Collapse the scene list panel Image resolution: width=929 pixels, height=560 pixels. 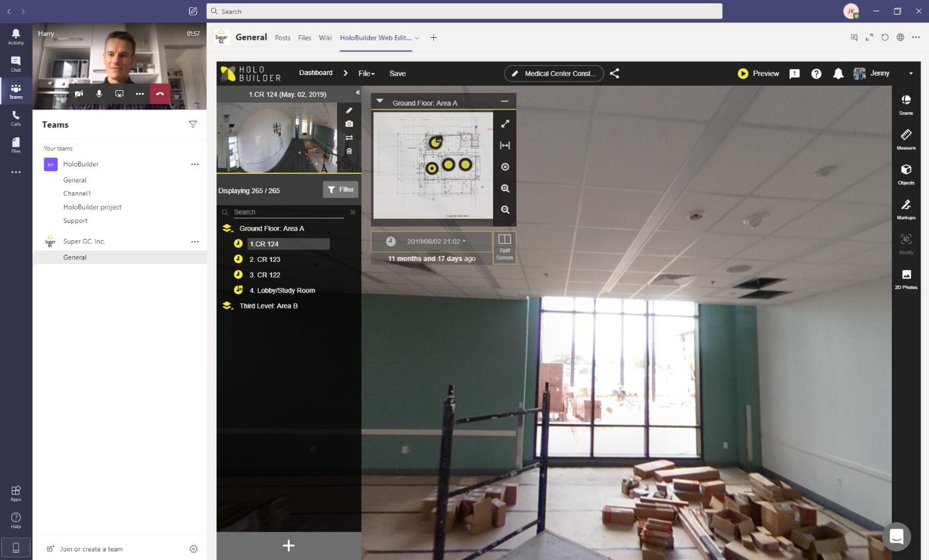[x=358, y=93]
